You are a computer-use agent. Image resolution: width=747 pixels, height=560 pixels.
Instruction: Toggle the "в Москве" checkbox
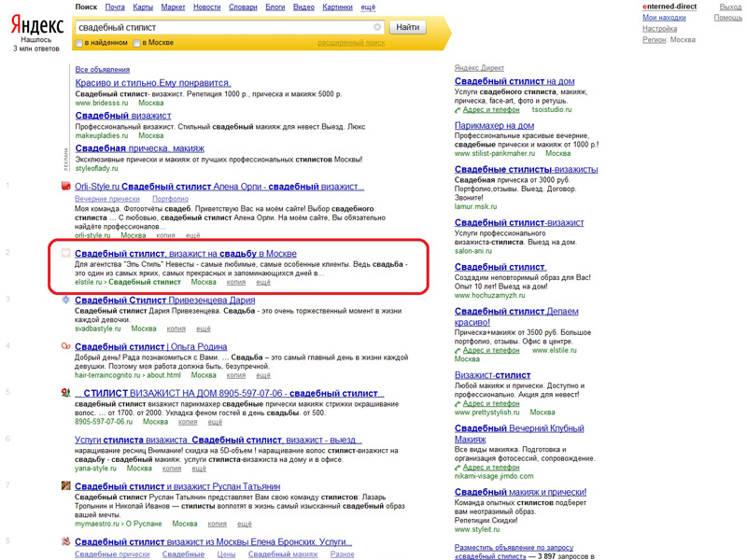click(x=136, y=43)
